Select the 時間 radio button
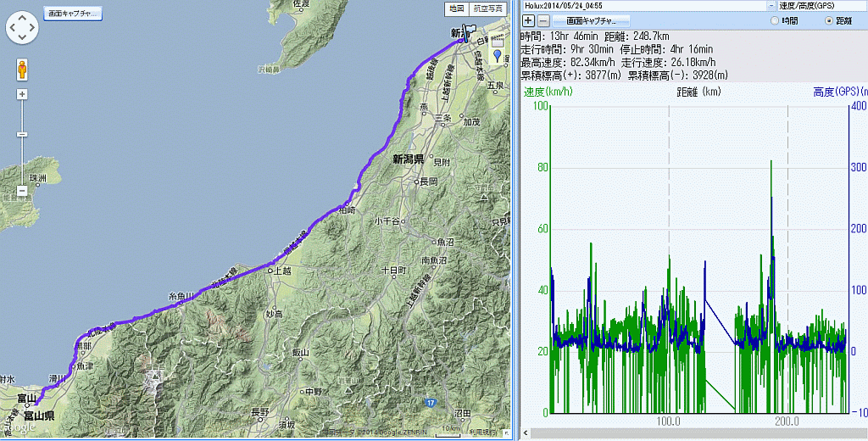This screenshot has height=441, width=868. pos(776,20)
